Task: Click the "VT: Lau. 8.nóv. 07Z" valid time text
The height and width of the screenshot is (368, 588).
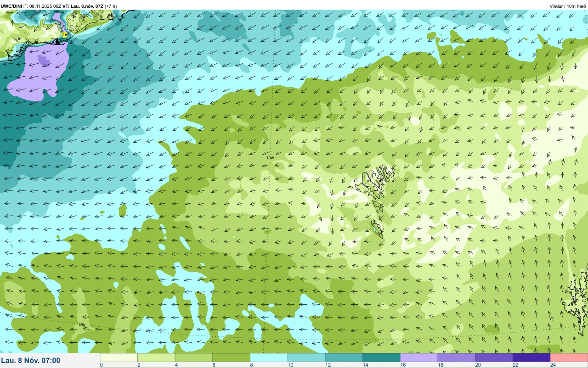Action: pos(83,6)
